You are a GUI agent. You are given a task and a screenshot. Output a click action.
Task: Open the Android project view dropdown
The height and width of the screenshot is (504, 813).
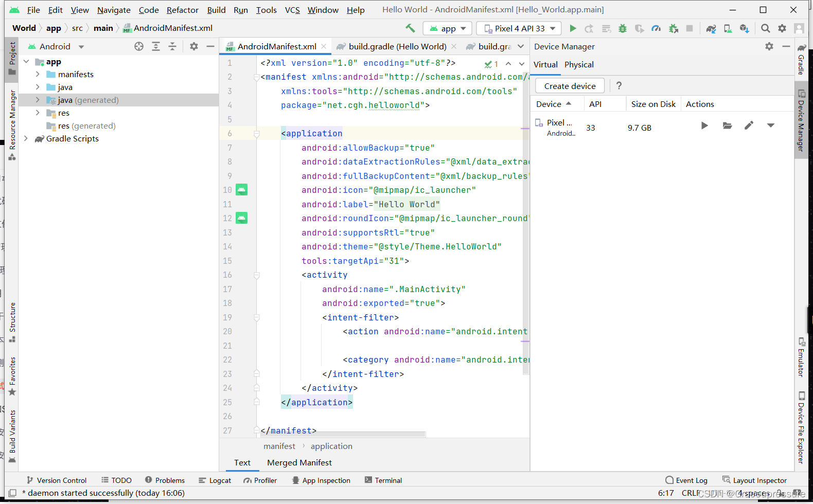(x=56, y=46)
